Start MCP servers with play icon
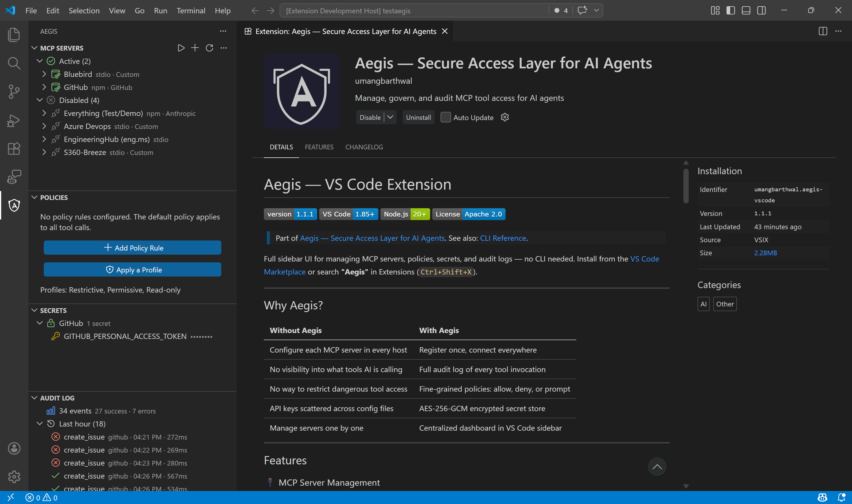 181,48
